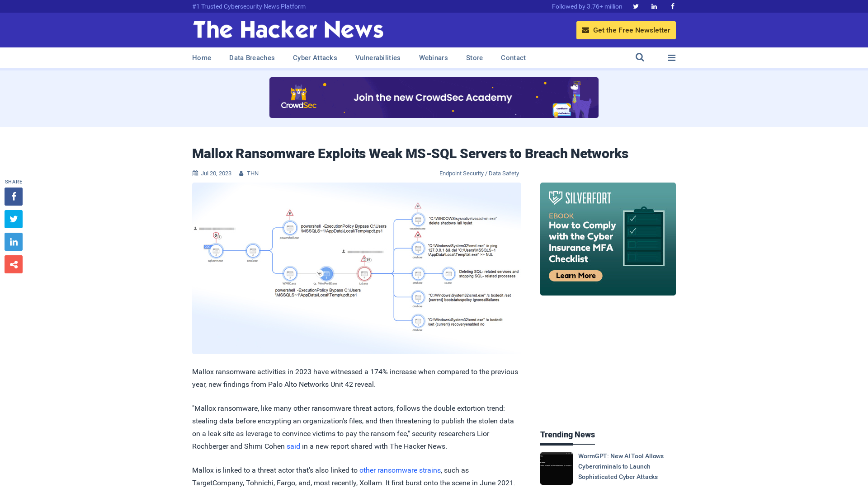Open the CrowdSec Academy banner
Viewport: 868px width, 488px height.
[434, 97]
